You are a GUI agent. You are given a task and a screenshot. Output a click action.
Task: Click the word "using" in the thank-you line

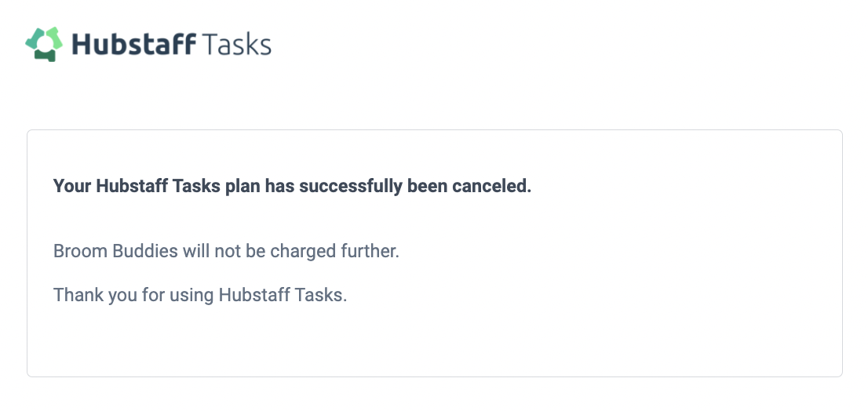click(193, 296)
